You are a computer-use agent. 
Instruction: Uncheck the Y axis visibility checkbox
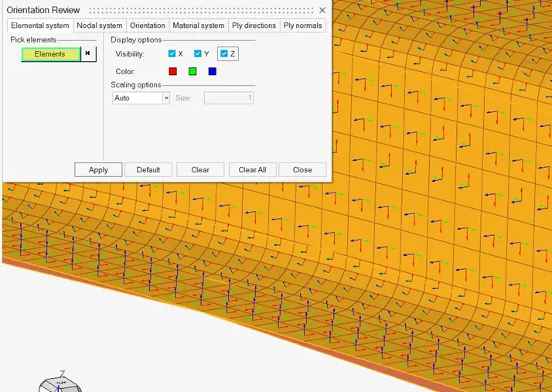point(198,54)
